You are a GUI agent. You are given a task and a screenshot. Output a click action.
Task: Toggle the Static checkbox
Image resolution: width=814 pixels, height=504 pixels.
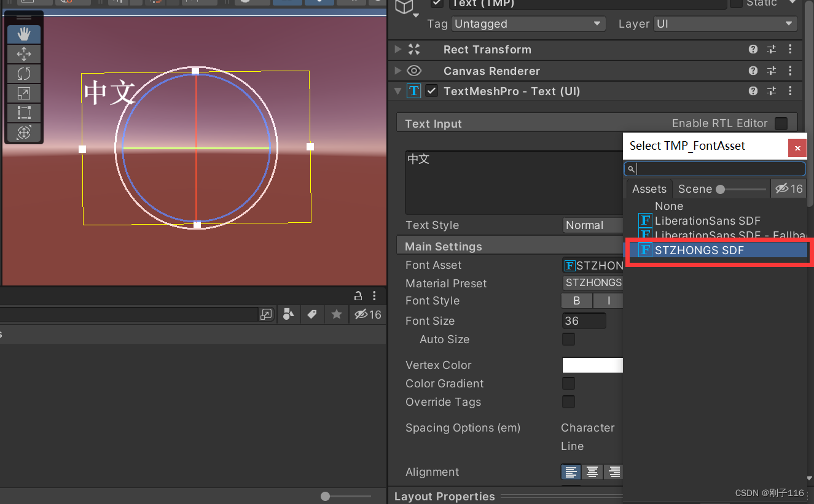point(736,3)
